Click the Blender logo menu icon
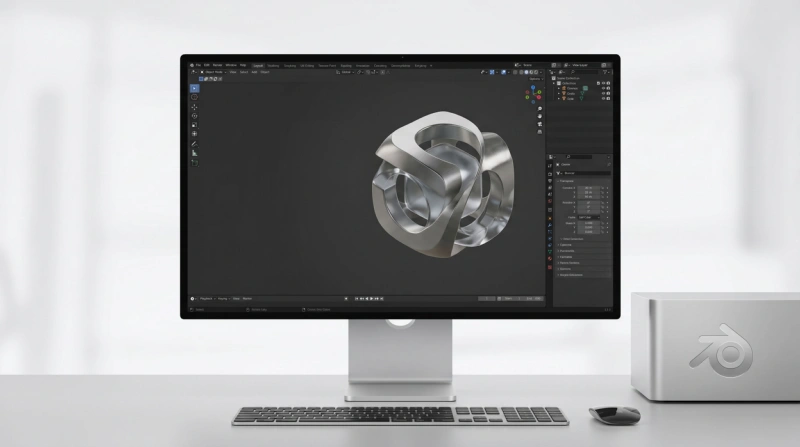800x447 pixels. click(192, 65)
